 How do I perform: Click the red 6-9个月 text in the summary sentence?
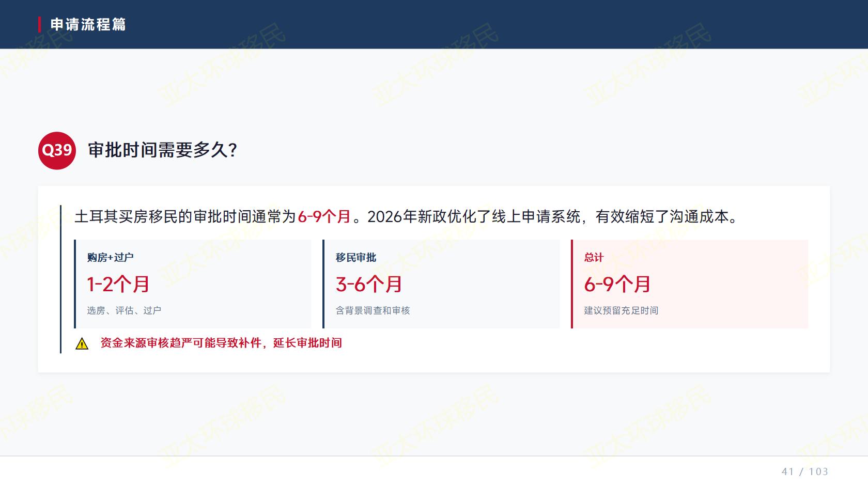pyautogui.click(x=324, y=216)
